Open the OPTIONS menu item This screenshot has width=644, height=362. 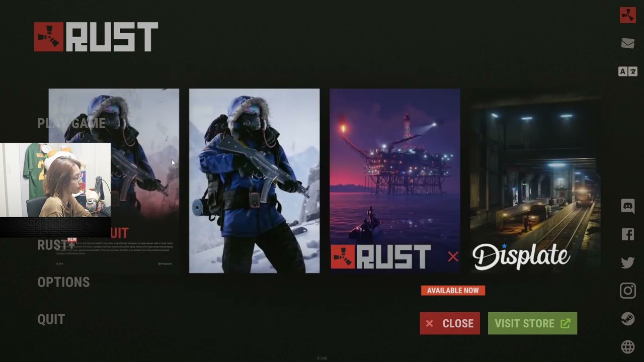click(x=63, y=282)
